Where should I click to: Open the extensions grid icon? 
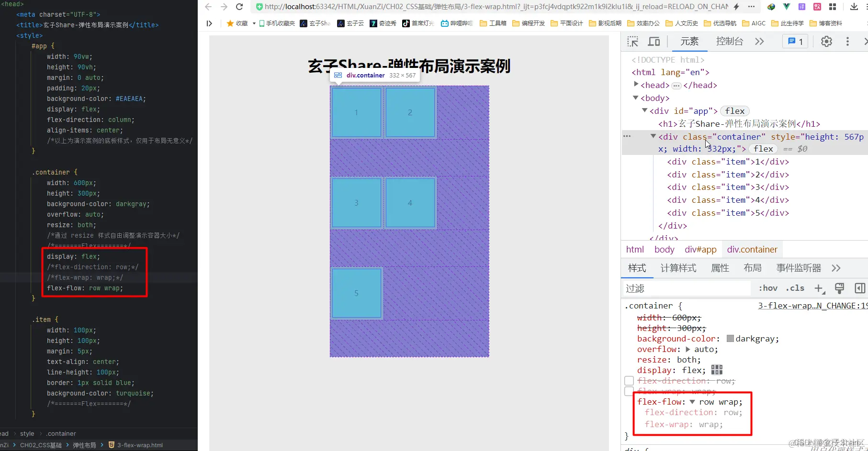click(x=833, y=7)
